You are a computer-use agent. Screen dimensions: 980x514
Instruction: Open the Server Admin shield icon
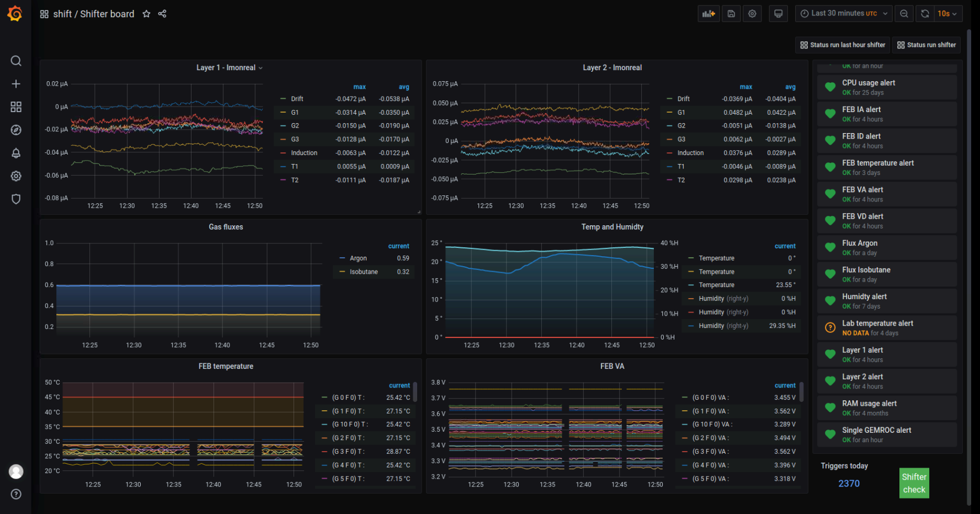16,199
